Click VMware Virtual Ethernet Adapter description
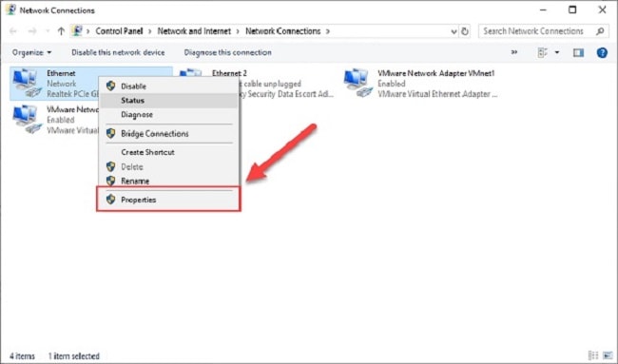Viewport: 618px width, 364px height. point(437,94)
